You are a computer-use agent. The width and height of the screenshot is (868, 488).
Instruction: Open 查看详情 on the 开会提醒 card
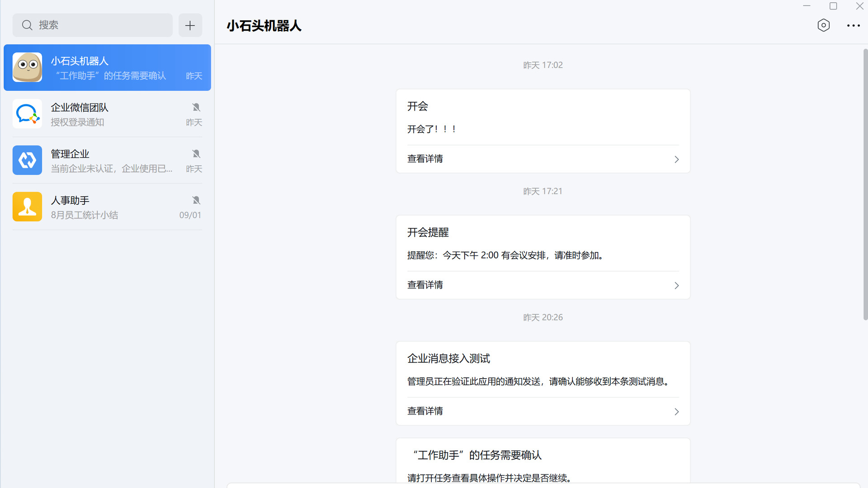425,285
